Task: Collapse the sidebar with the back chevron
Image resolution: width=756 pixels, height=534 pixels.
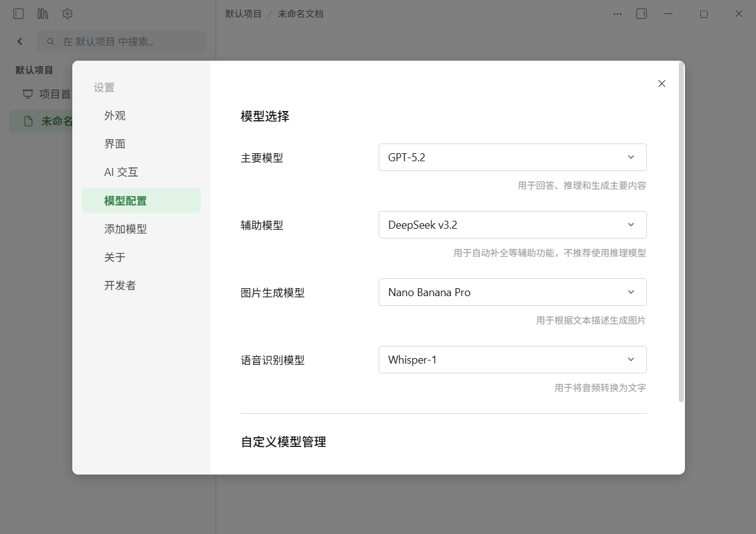Action: (20, 41)
